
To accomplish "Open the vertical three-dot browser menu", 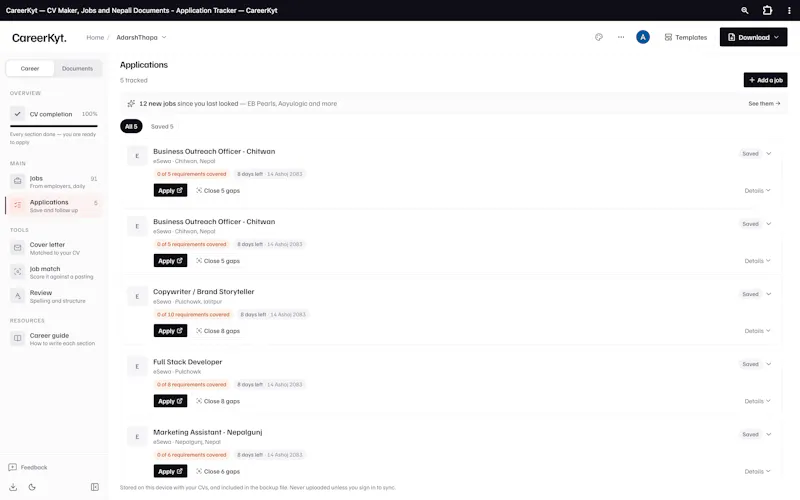I will (789, 10).
